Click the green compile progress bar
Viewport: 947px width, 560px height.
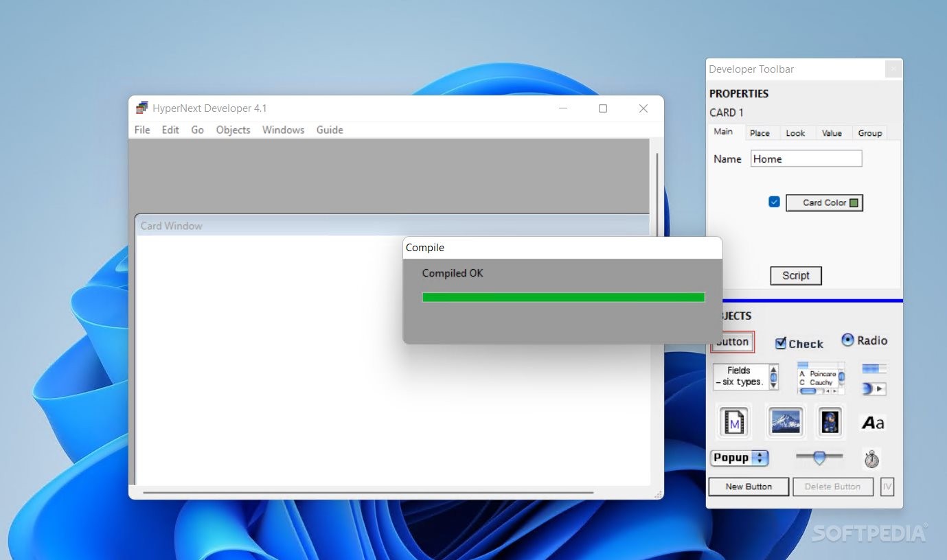point(563,297)
